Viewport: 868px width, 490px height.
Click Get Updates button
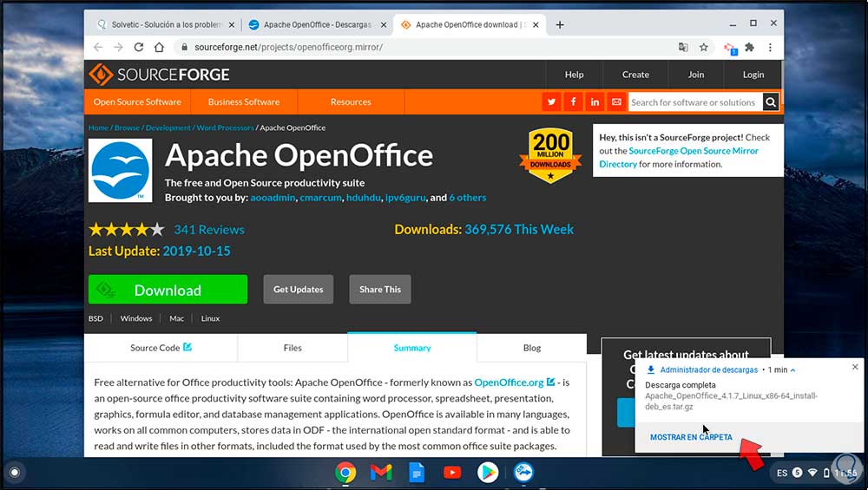[x=299, y=290]
